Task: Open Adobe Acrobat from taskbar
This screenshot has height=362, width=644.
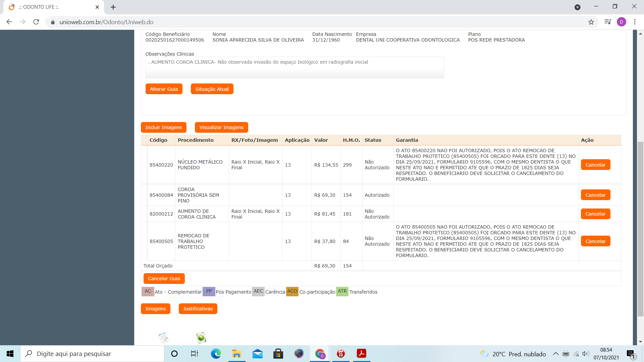Action: tap(361, 354)
